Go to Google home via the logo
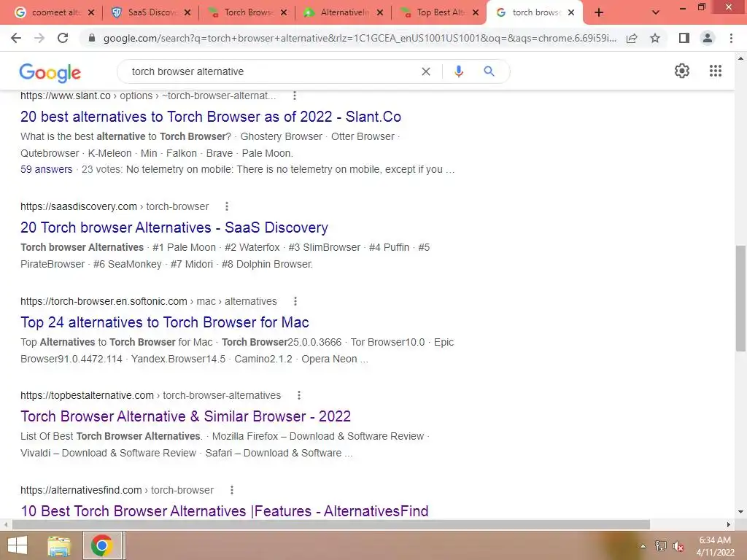 [50, 72]
